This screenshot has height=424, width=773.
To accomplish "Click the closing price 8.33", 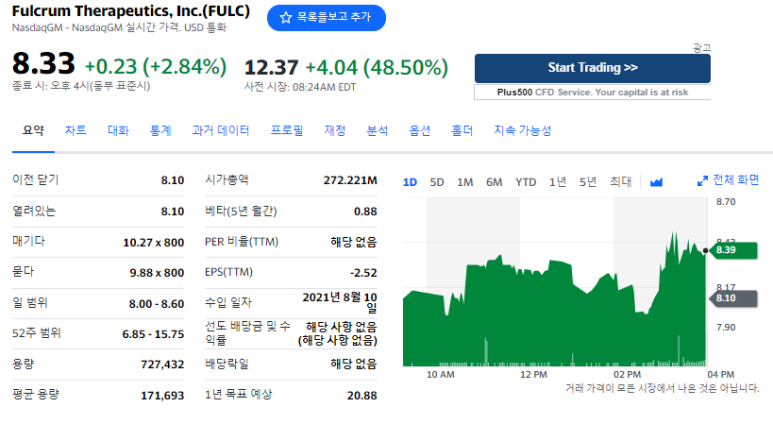I will pyautogui.click(x=43, y=64).
